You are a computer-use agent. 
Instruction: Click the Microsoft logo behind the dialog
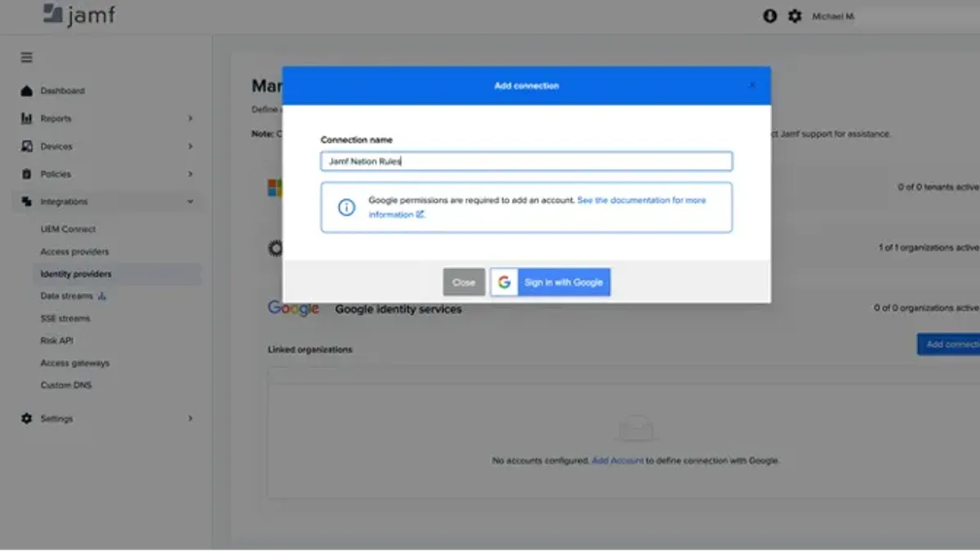pos(275,188)
